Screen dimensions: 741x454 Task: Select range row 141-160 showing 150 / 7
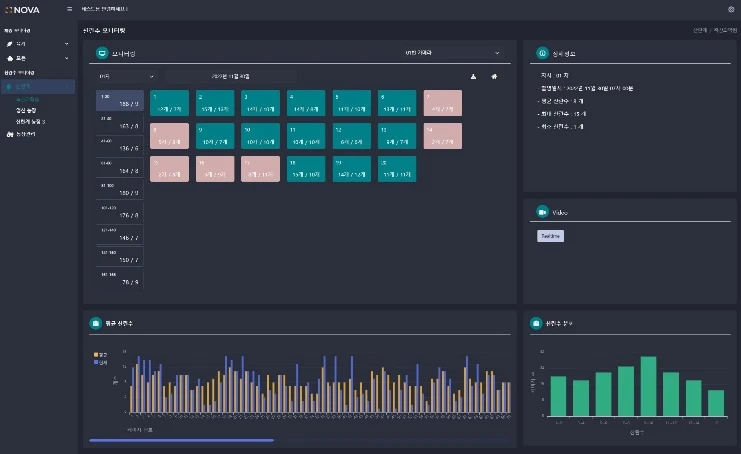120,256
